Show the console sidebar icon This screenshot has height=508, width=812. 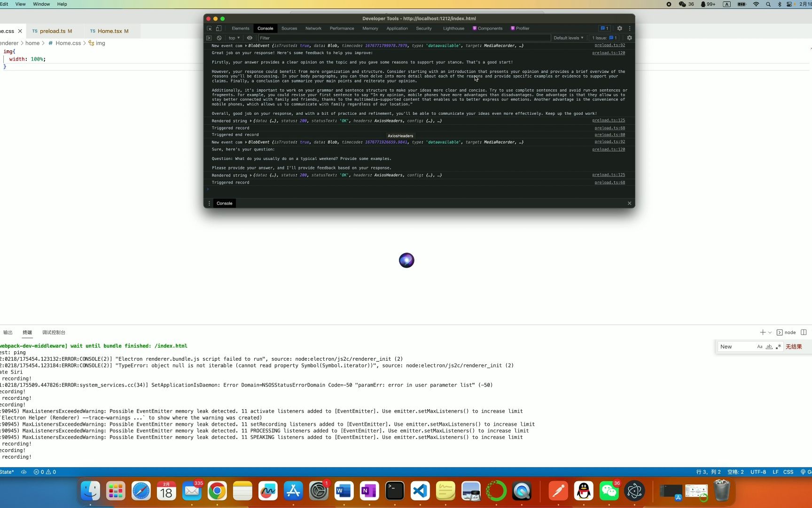click(x=209, y=38)
